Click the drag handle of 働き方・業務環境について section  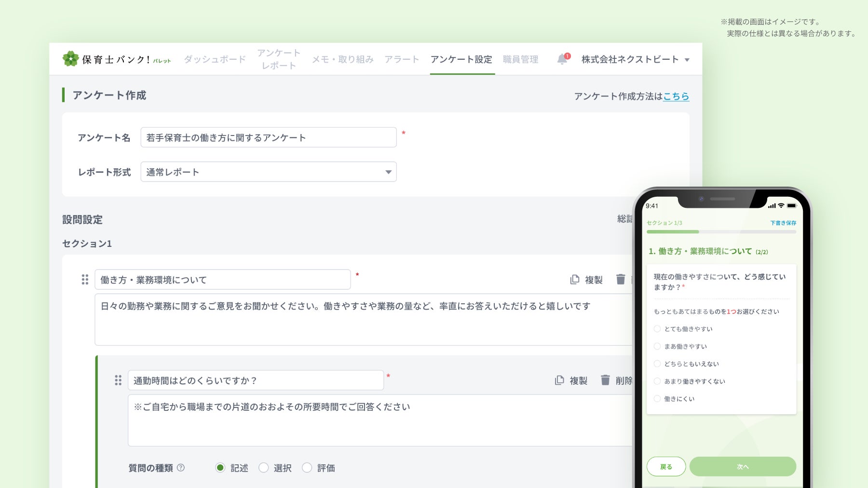[x=85, y=280]
